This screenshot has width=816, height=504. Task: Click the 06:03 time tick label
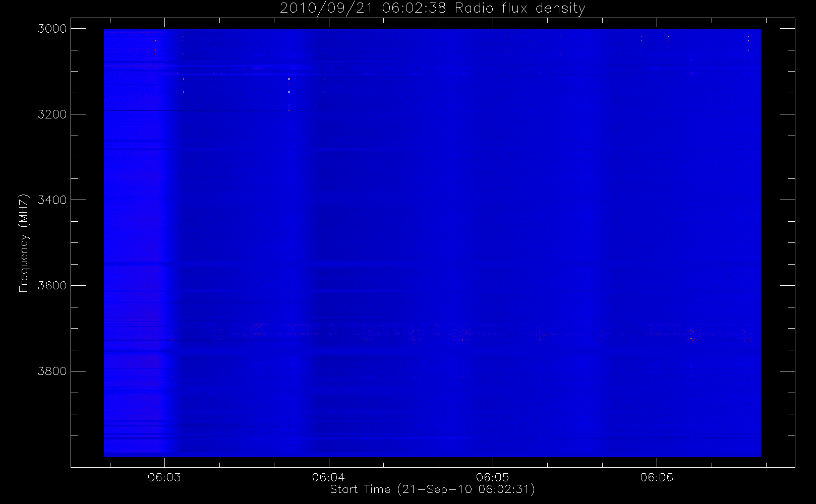(x=164, y=477)
